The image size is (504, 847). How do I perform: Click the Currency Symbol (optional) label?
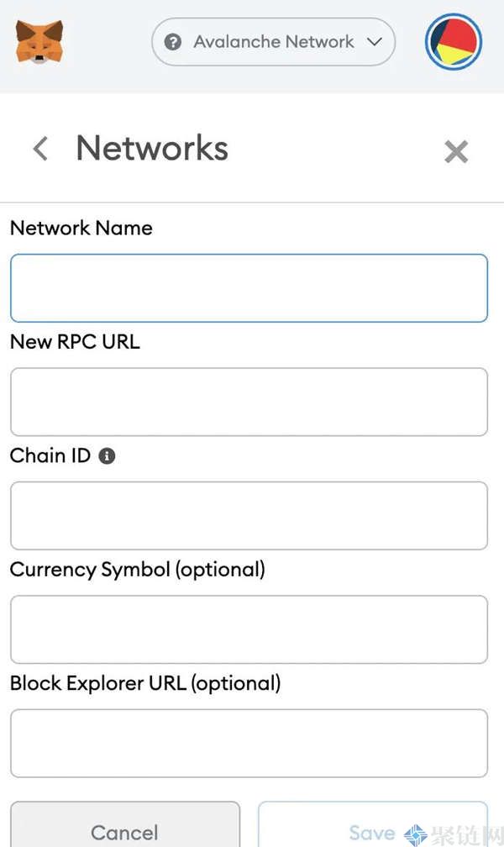[137, 570]
